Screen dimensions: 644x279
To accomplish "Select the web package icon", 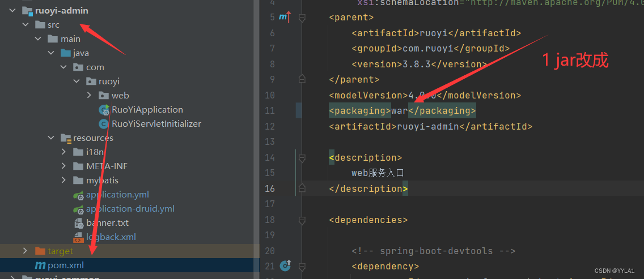I will 104,95.
